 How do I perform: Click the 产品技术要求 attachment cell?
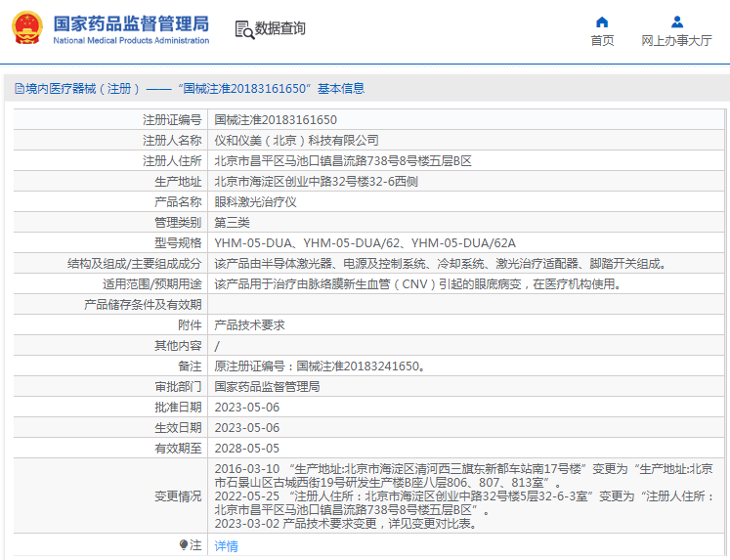pyautogui.click(x=249, y=325)
